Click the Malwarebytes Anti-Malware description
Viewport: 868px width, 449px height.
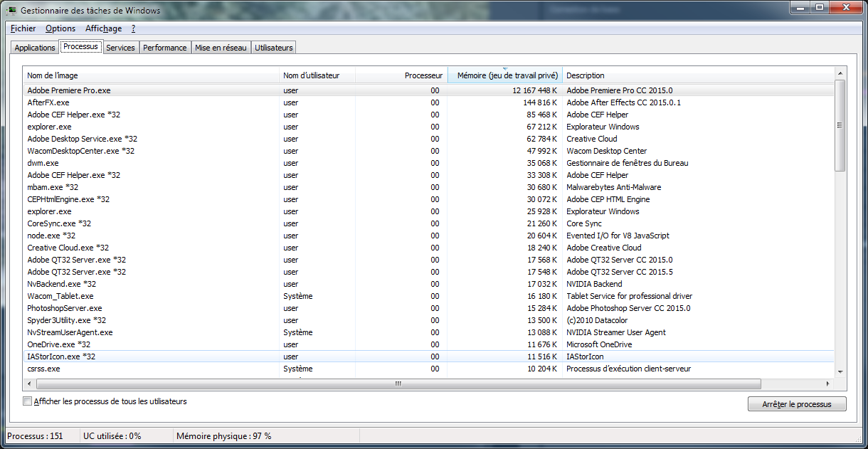[614, 187]
